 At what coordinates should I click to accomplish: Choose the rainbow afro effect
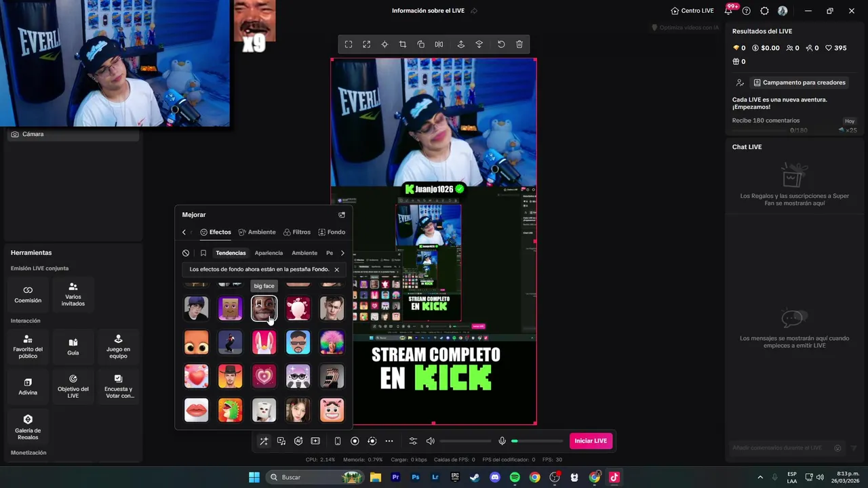click(332, 342)
